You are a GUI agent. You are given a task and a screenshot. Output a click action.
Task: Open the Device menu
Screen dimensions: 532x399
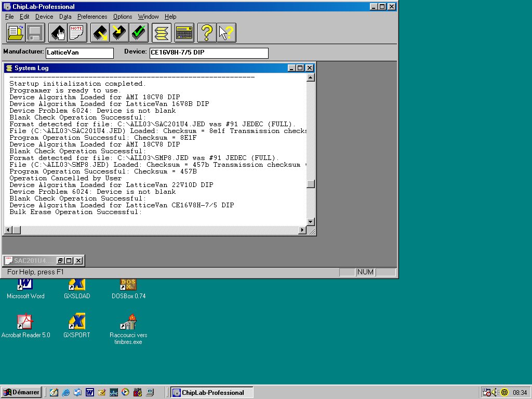(44, 17)
